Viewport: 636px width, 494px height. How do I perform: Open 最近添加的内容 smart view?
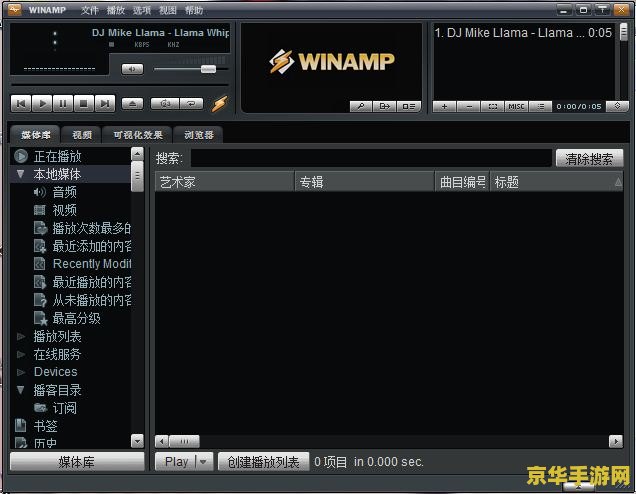click(82, 246)
